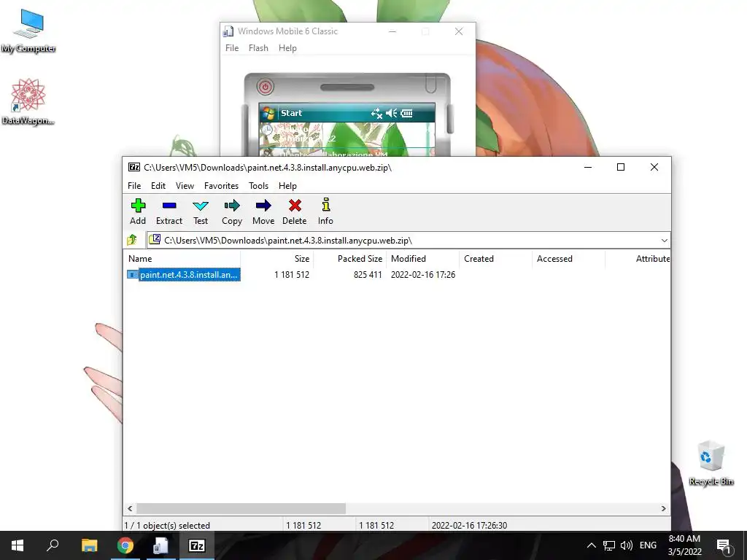This screenshot has height=560, width=747.
Task: Click the ENG language indicator
Action: pyautogui.click(x=648, y=545)
